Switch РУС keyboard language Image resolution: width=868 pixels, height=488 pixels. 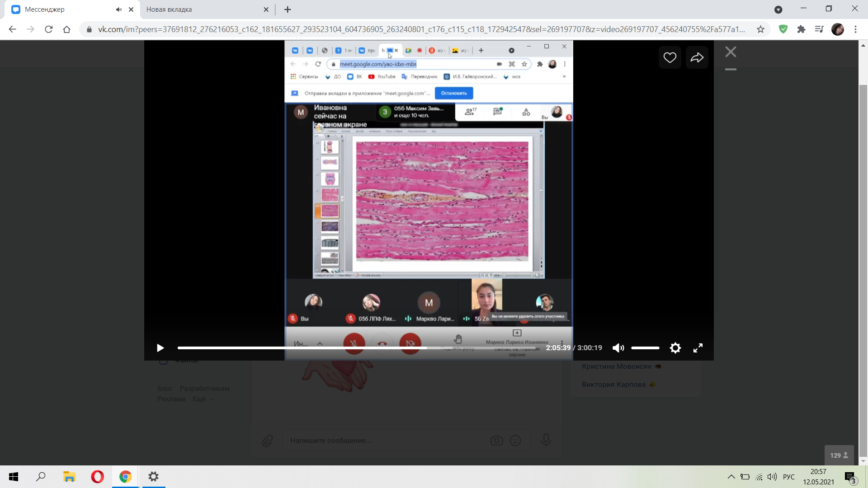point(789,477)
